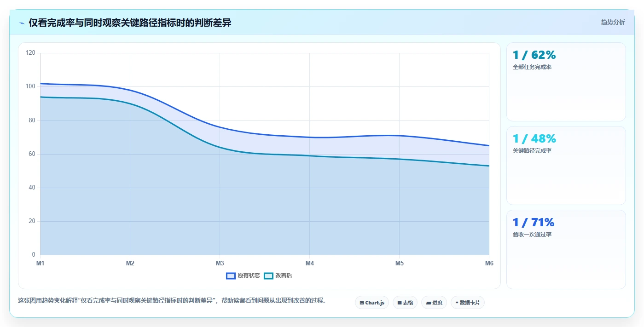Screen dimensions: 644x327
Task: Open the 关键路径完成率 card
Action: click(x=566, y=166)
